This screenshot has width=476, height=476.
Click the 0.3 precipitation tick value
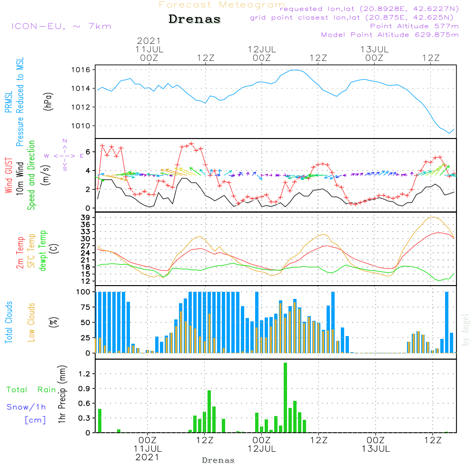(x=84, y=418)
